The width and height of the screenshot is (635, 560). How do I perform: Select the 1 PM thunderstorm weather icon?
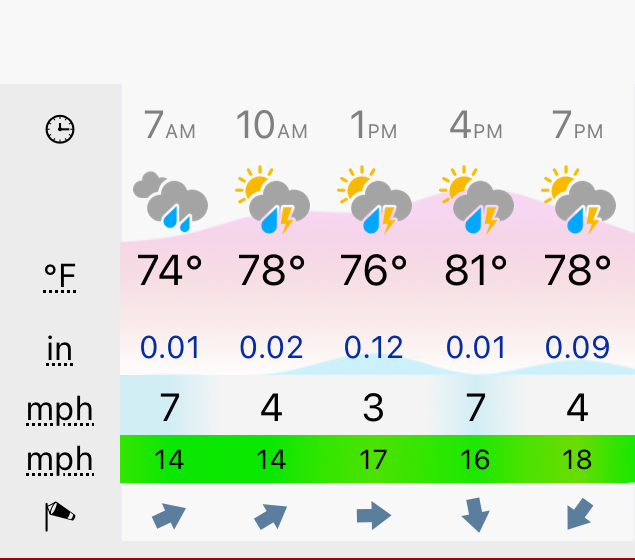375,200
